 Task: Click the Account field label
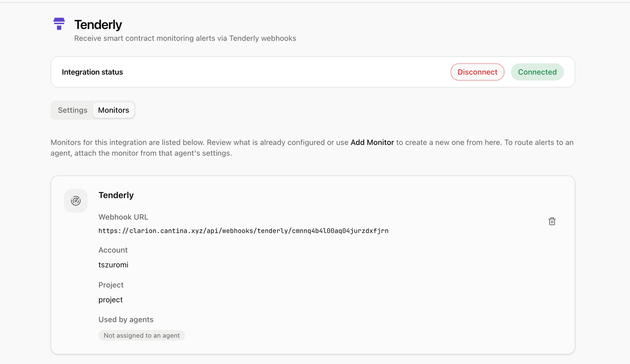113,250
